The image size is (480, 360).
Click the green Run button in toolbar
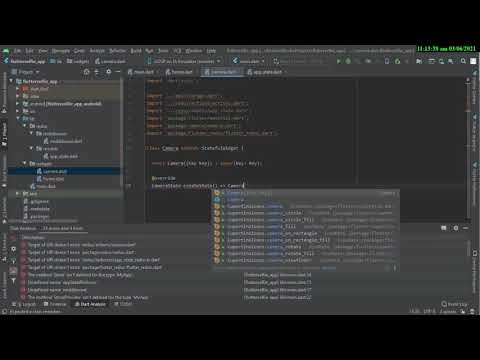coord(339,61)
